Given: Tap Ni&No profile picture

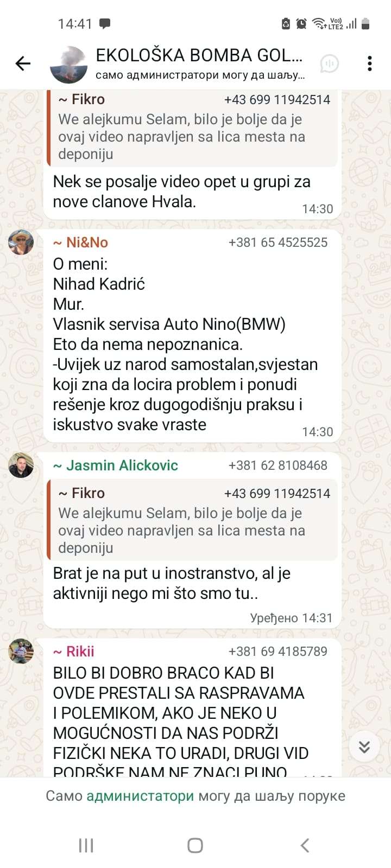Looking at the screenshot, I should (x=21, y=242).
